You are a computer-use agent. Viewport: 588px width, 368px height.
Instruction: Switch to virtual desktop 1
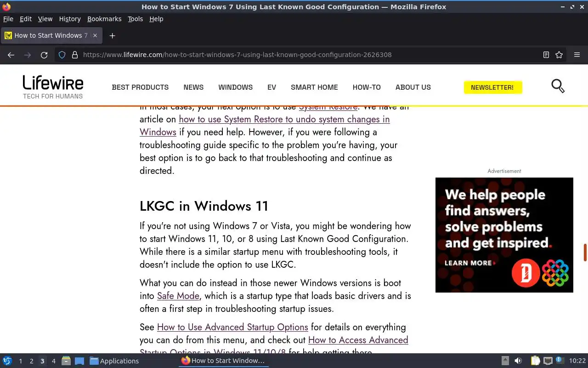(x=20, y=361)
